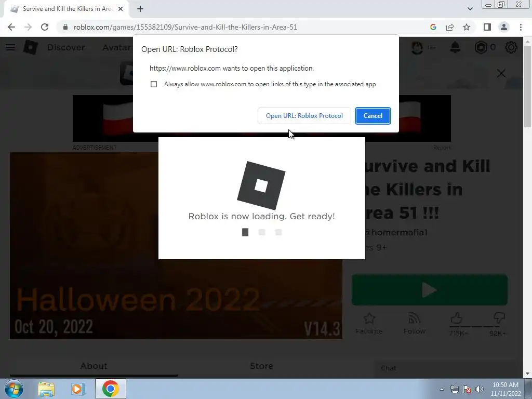Open Windows Explorer from the taskbar
The image size is (532, 399).
coord(46,389)
